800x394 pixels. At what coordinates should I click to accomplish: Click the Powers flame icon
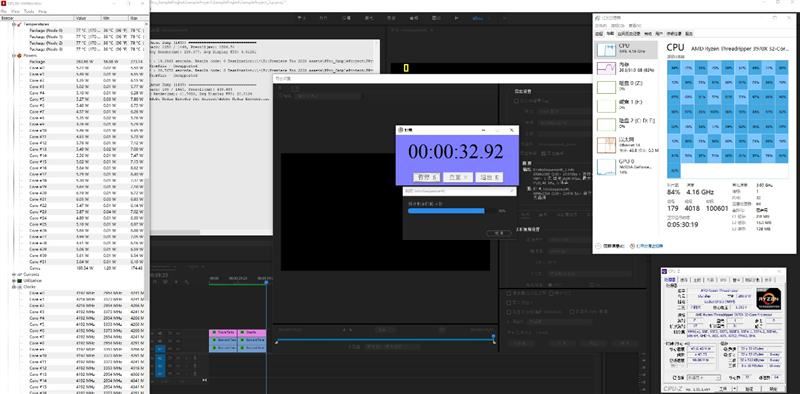[19, 55]
